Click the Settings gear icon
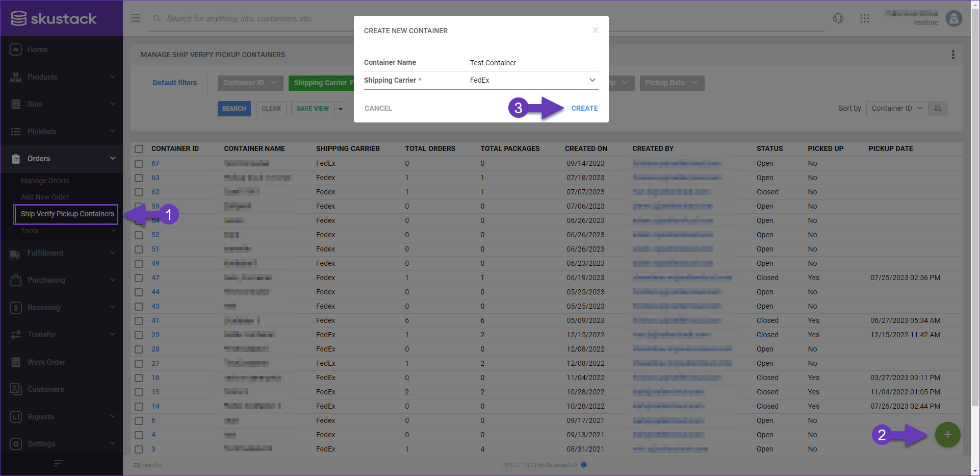The width and height of the screenshot is (980, 476). pyautogui.click(x=16, y=444)
